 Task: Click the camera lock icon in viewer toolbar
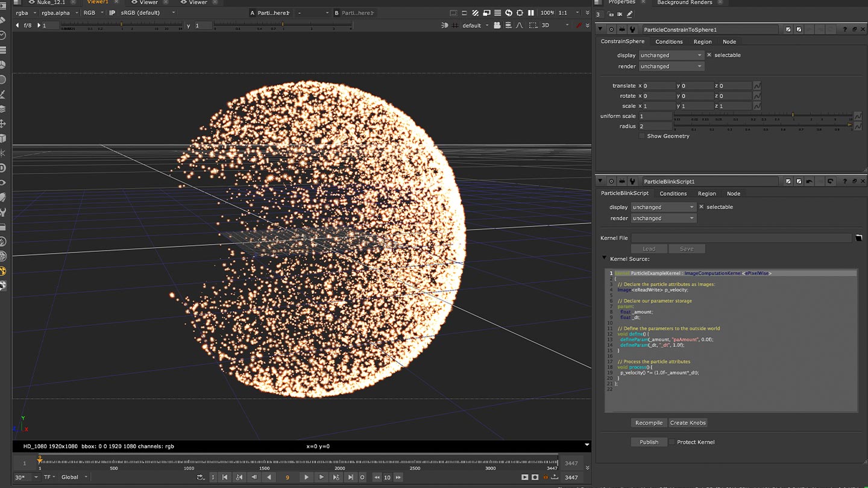497,25
